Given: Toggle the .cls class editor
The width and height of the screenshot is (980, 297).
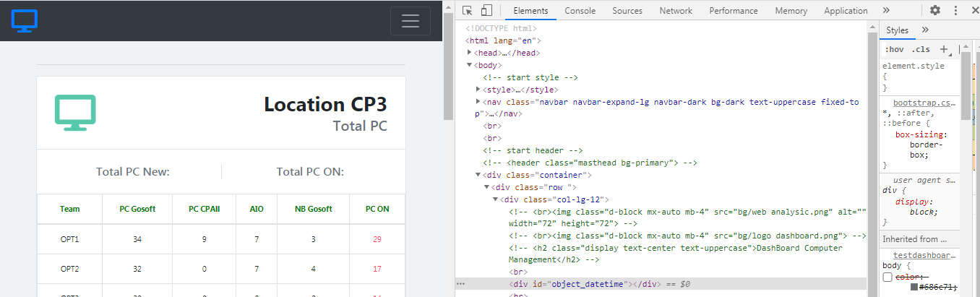Looking at the screenshot, I should point(921,49).
